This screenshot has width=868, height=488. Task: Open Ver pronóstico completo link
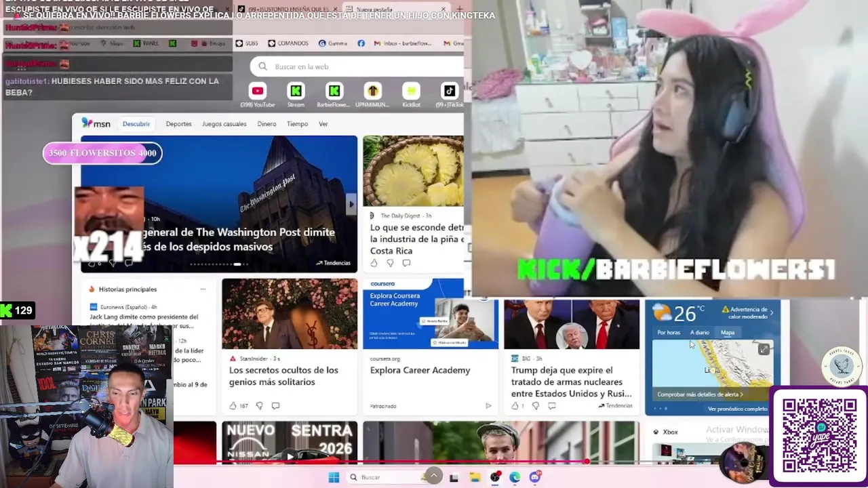[738, 409]
